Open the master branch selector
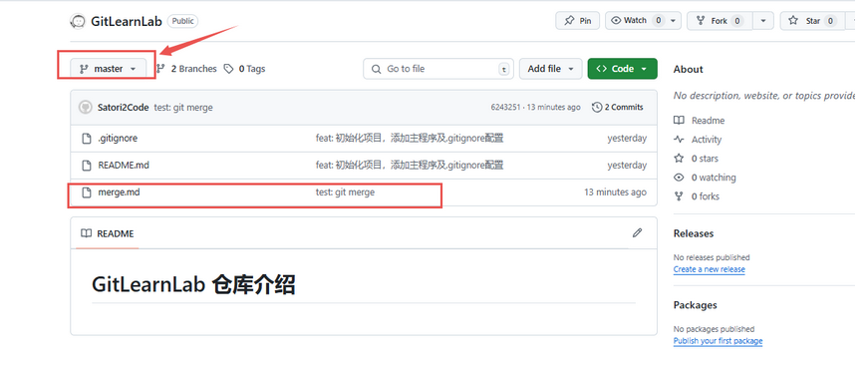The height and width of the screenshot is (370, 868). pos(108,69)
